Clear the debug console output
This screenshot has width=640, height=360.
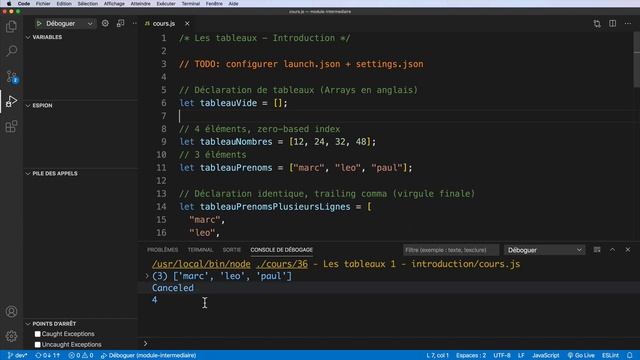click(597, 250)
